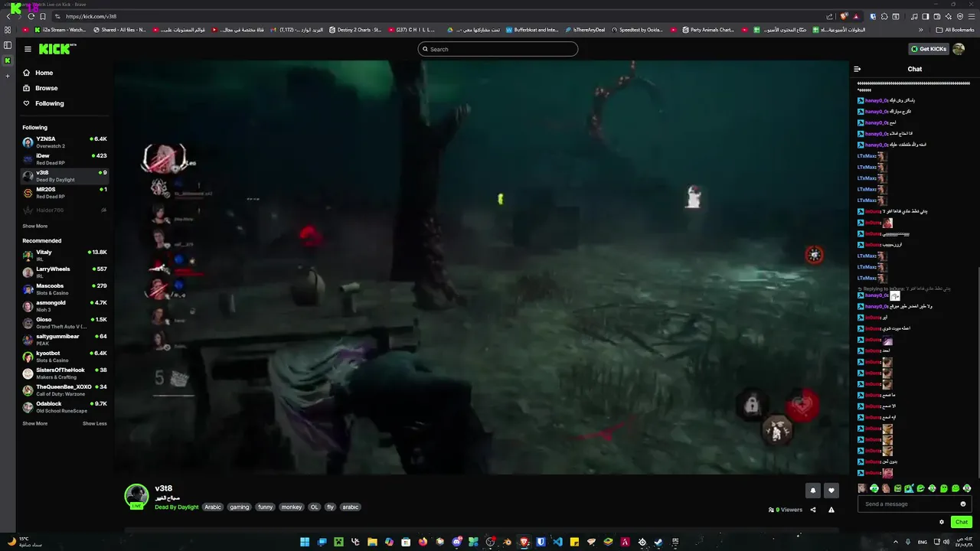Click the Dead By Daylight category link
This screenshot has width=980, height=551.
click(x=177, y=507)
